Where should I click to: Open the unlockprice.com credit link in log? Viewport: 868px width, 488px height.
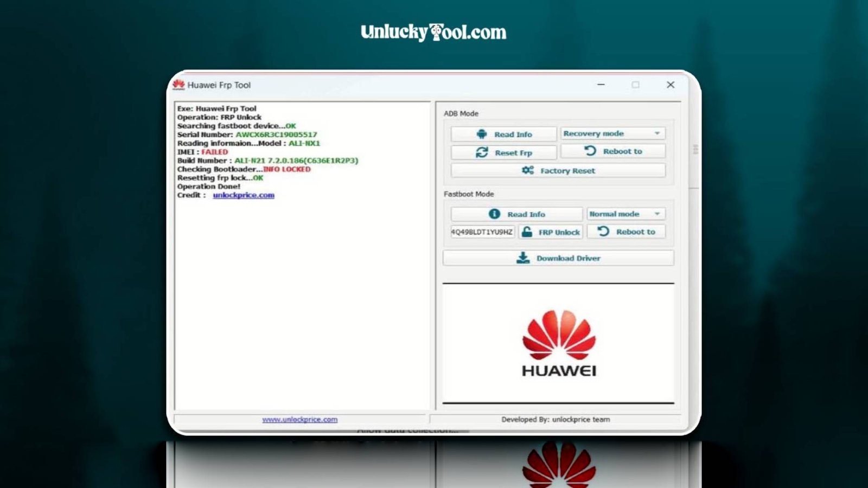coord(244,195)
